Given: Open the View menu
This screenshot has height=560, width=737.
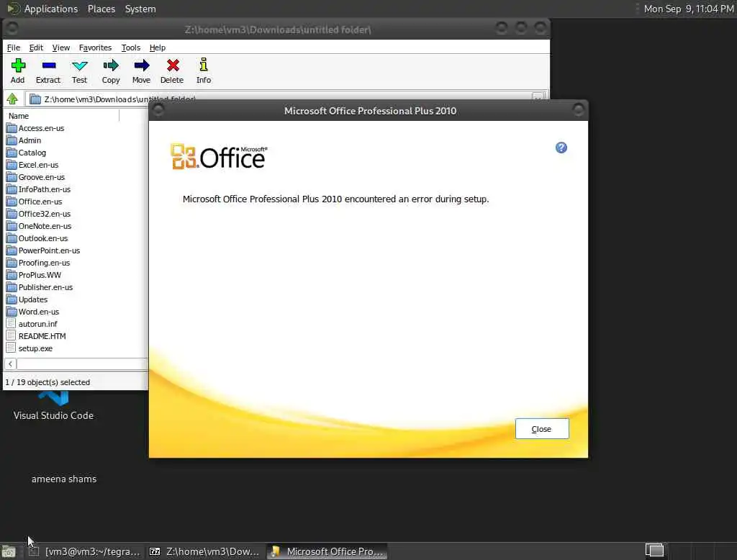Looking at the screenshot, I should 60,48.
